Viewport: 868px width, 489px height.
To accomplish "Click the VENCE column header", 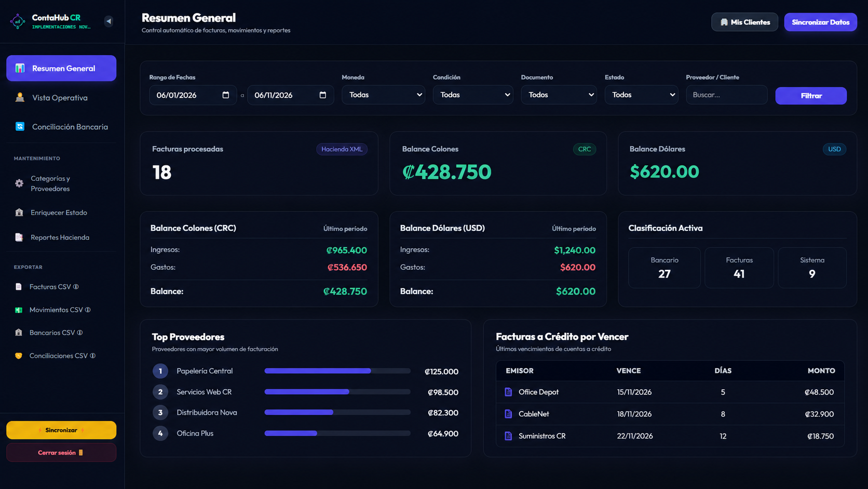I will (629, 371).
